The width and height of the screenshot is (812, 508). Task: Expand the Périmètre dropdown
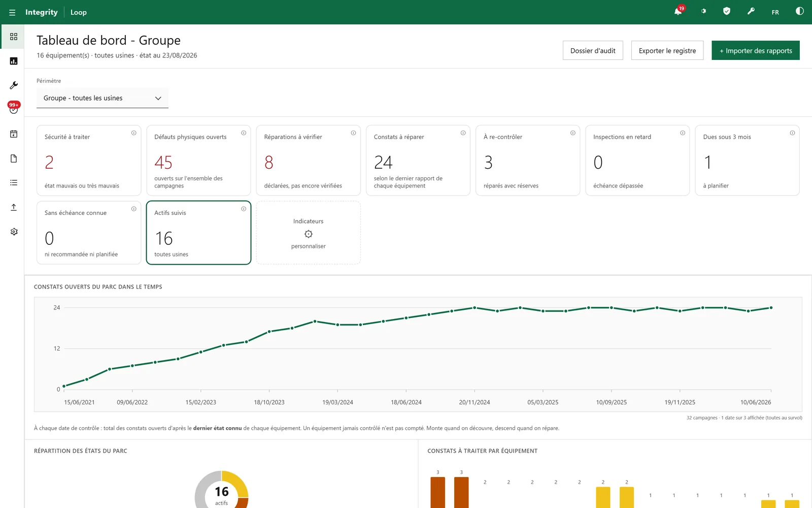(x=103, y=98)
